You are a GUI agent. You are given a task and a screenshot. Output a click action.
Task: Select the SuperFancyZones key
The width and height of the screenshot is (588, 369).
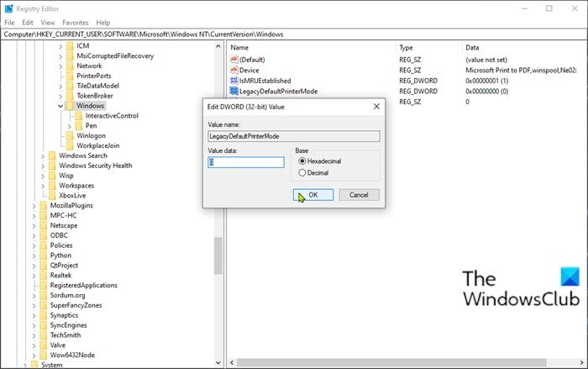coord(76,305)
